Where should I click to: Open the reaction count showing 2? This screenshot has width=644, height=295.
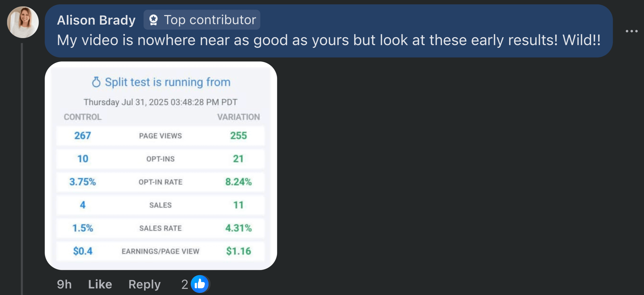coord(185,284)
